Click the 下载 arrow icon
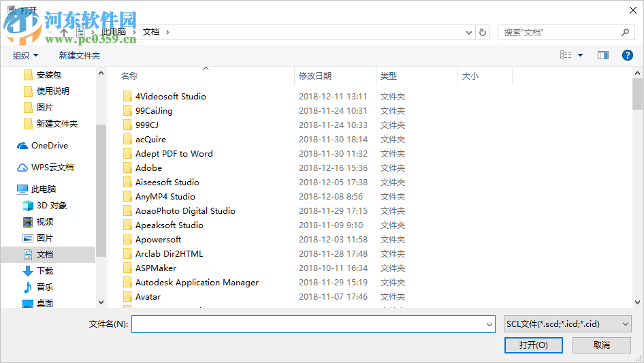Viewport: 644px width, 363px height. (27, 271)
